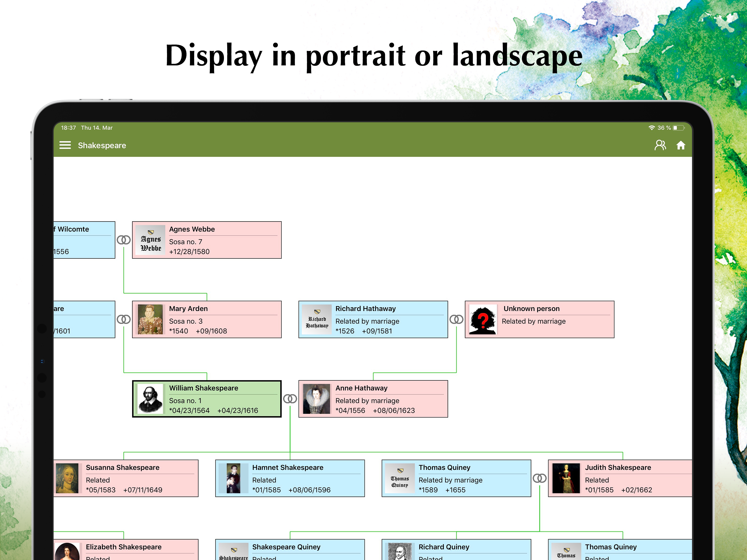Image resolution: width=747 pixels, height=560 pixels.
Task: Click Anne Hathaway death date +08/06/1623
Action: (x=394, y=410)
